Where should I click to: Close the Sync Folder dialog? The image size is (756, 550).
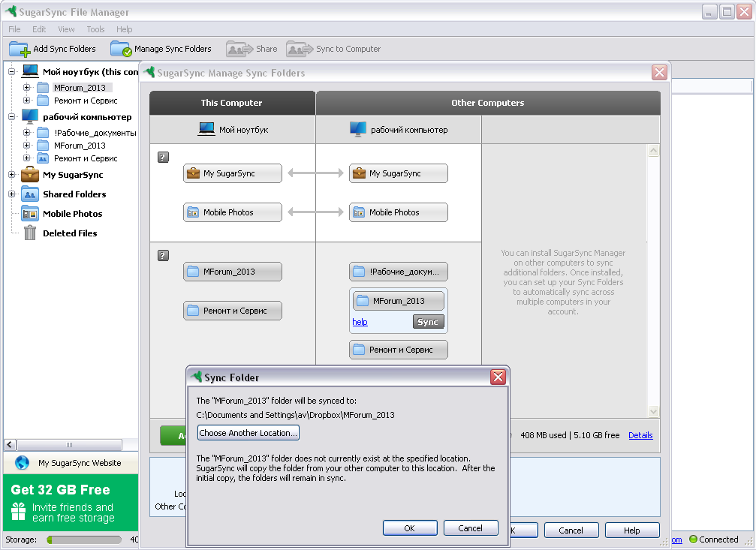tap(498, 377)
